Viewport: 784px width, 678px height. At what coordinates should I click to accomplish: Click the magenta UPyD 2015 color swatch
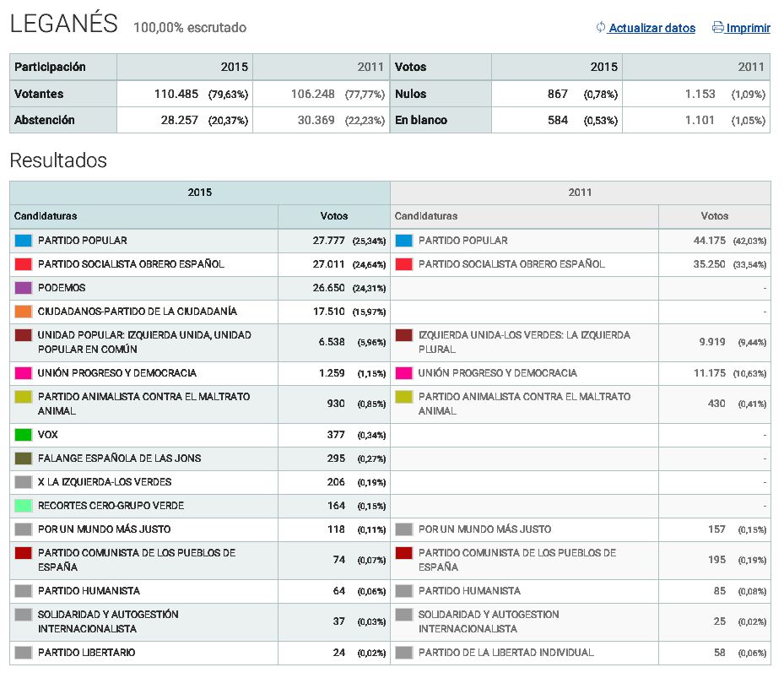(24, 373)
